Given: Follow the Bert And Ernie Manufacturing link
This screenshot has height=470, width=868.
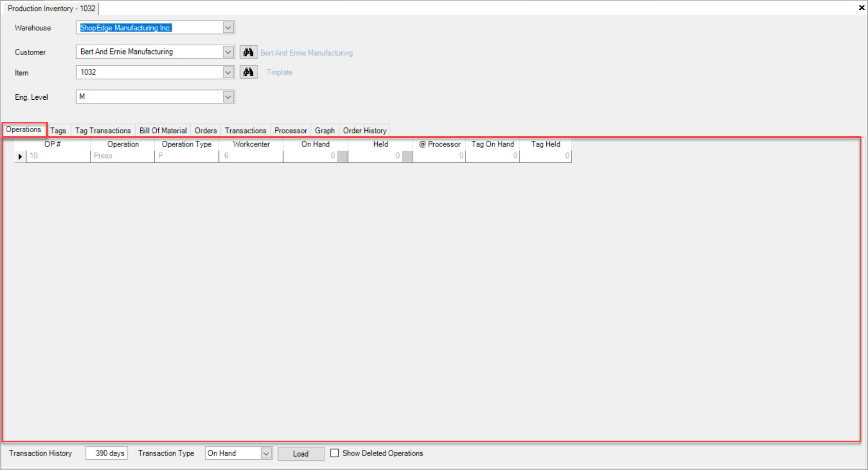Looking at the screenshot, I should tap(306, 53).
